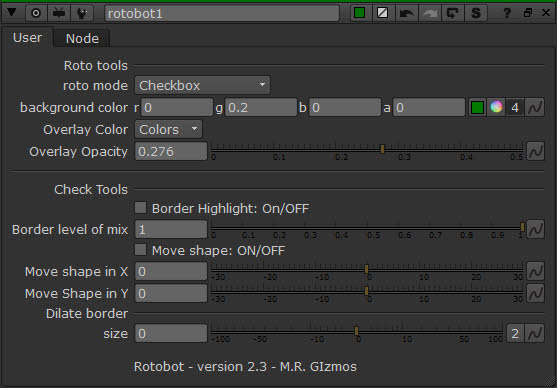Open the Move Shape in Y animation button
This screenshot has height=388, width=557.
point(535,293)
